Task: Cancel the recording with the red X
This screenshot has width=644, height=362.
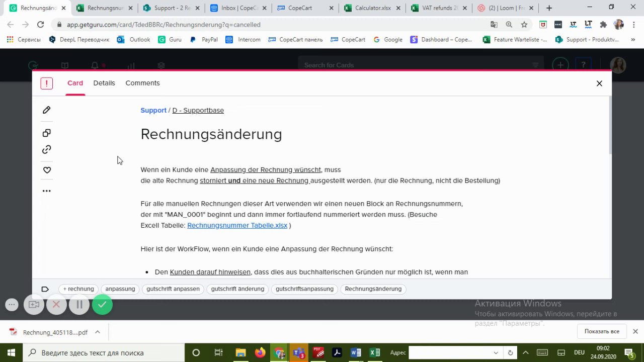Action: pos(56,304)
